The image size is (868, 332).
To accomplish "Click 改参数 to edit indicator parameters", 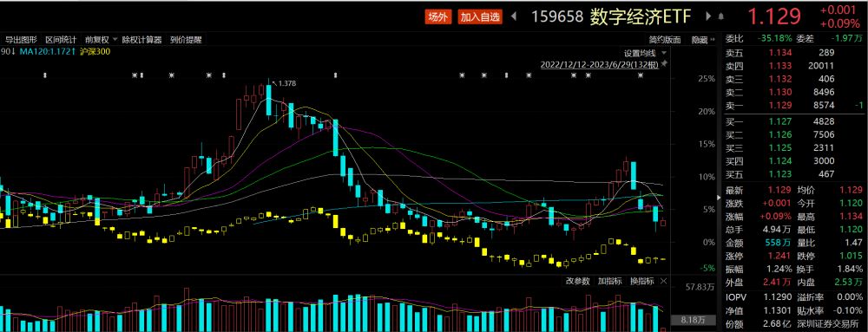I will click(578, 281).
